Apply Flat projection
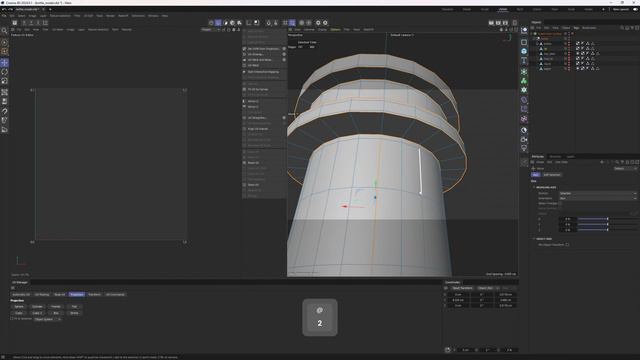Viewport: 640px width, 360px height. [x=74, y=307]
